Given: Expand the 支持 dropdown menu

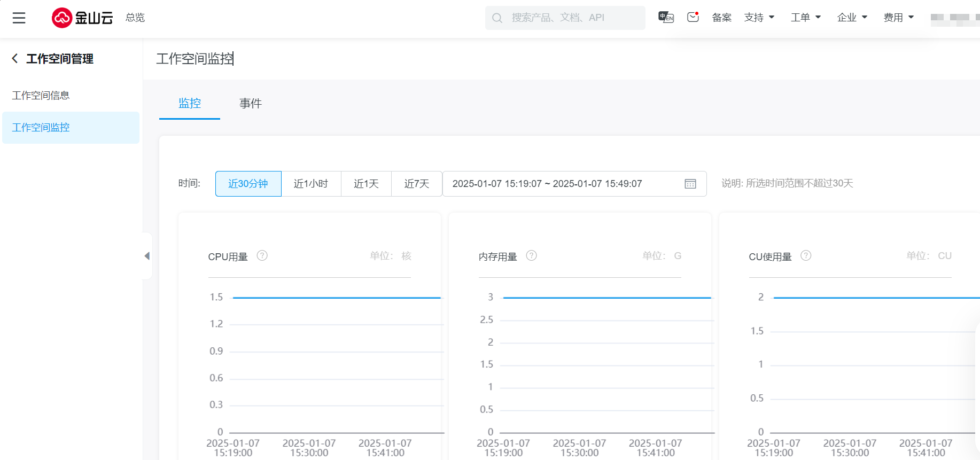Looking at the screenshot, I should [759, 18].
